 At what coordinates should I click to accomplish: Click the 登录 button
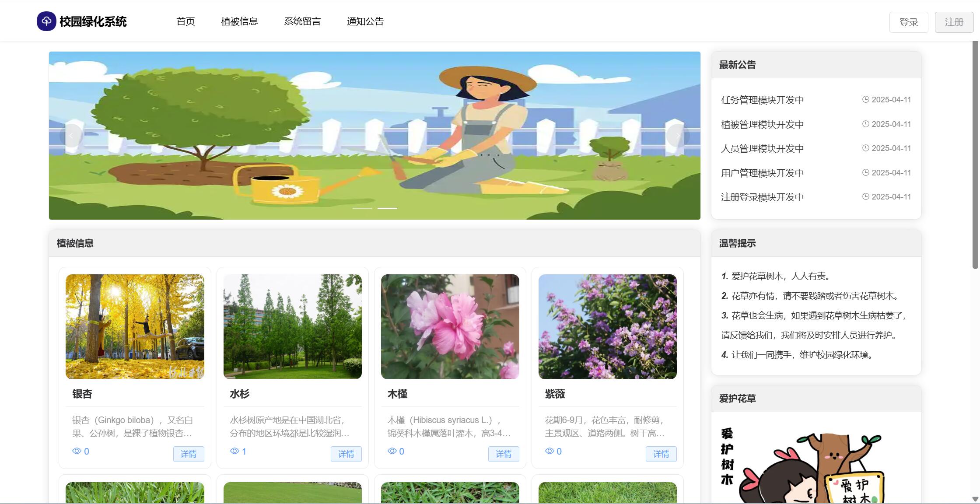click(908, 21)
